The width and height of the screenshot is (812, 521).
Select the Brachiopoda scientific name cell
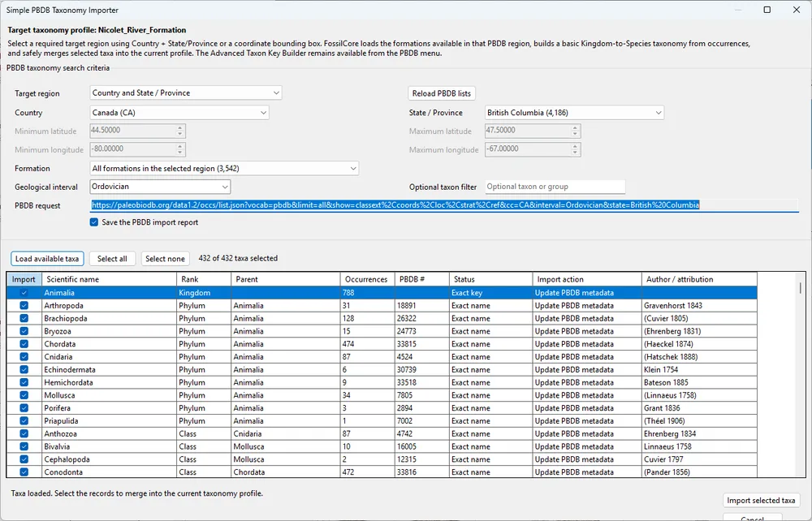point(109,318)
